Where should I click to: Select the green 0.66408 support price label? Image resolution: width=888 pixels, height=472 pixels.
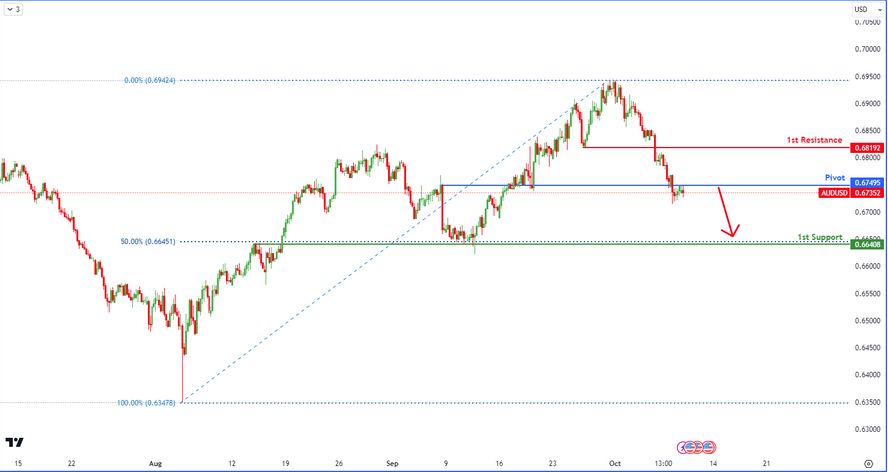[867, 244]
